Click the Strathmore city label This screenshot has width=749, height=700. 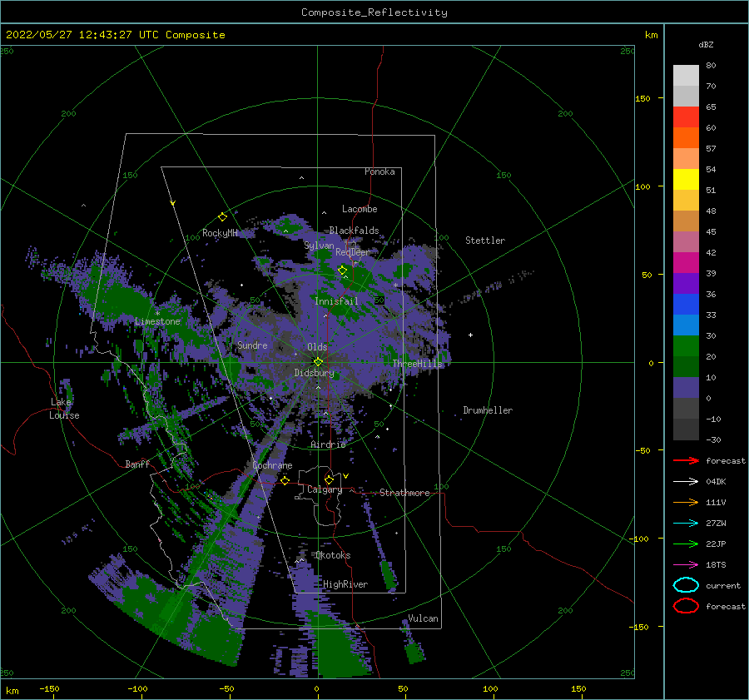tap(404, 493)
